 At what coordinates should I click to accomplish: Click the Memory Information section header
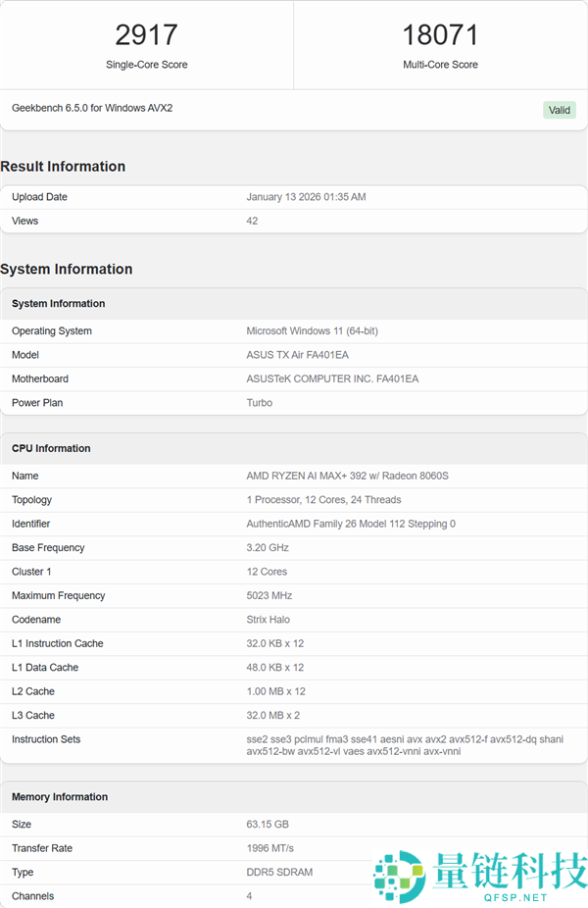coord(60,797)
